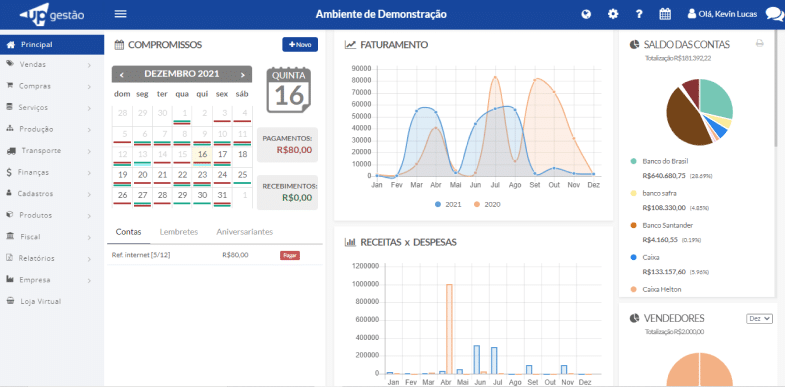
Task: Expand the Finanças submenu chevron
Action: (x=89, y=173)
